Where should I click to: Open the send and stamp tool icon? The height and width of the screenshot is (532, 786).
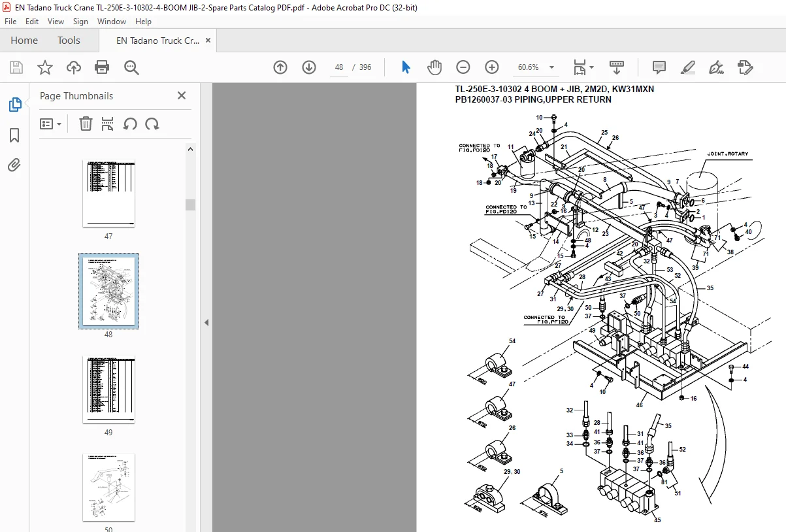tap(745, 67)
